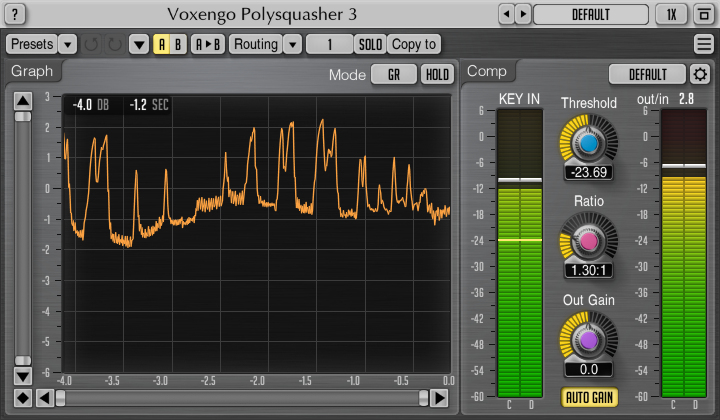The width and height of the screenshot is (720, 420).
Task: Select the Graph tab
Action: (x=32, y=71)
